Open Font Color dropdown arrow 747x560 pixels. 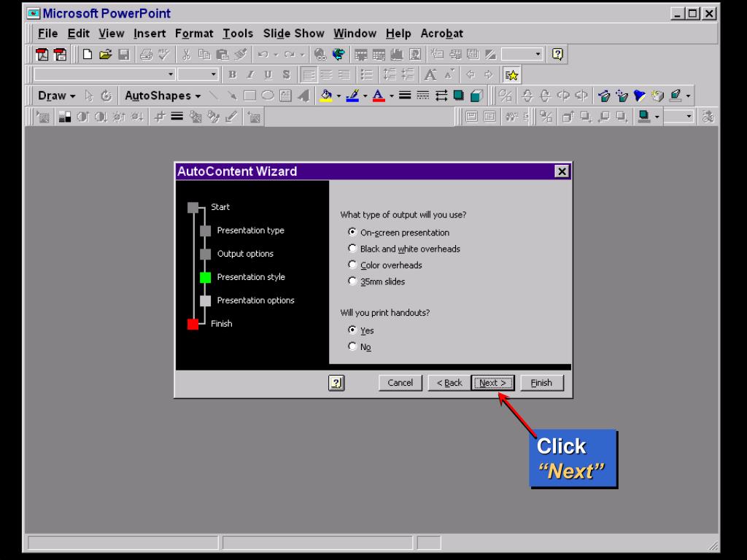[x=392, y=96]
